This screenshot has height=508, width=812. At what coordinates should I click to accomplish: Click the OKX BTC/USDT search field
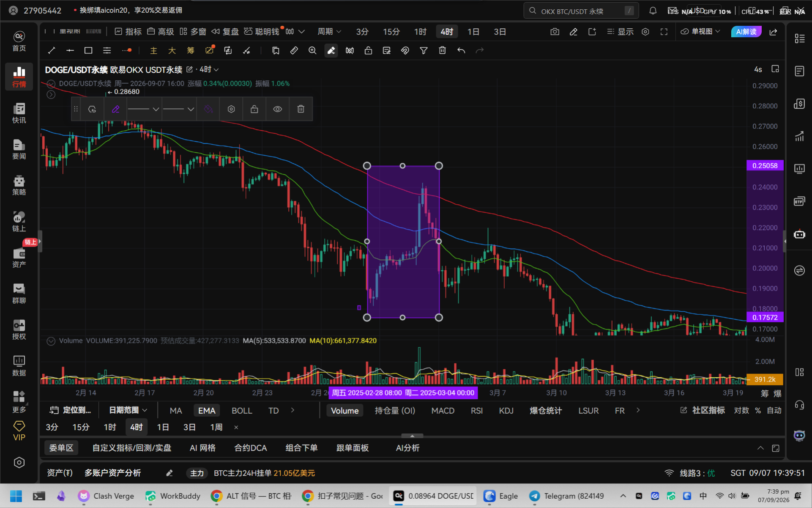click(581, 11)
